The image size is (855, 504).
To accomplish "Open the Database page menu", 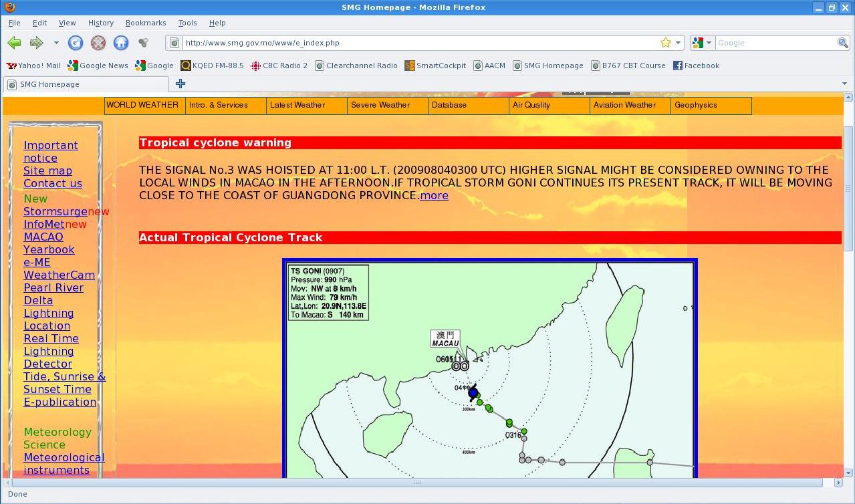I will coord(469,106).
